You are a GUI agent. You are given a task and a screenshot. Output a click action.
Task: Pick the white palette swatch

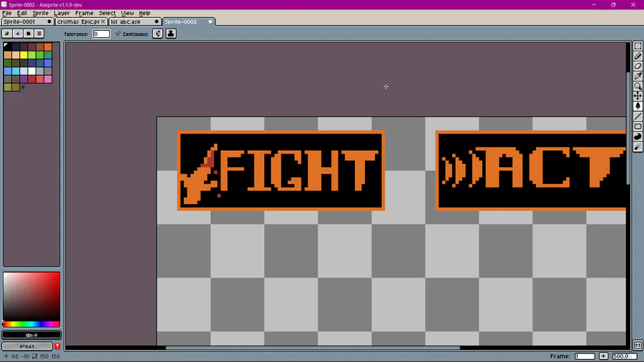31,71
